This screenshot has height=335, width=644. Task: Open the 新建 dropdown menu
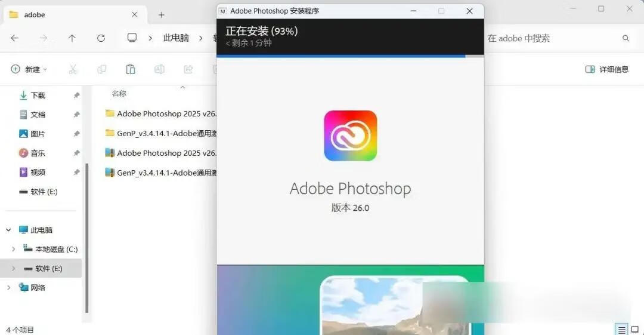(29, 69)
